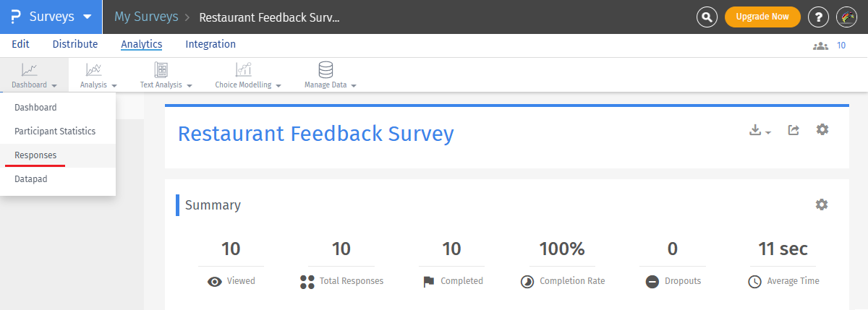Choose Datapad in the dropdown menu
Image resolution: width=868 pixels, height=310 pixels.
[x=31, y=179]
